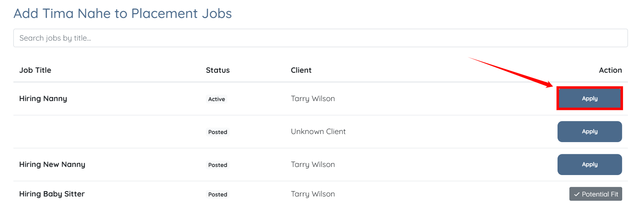
Task: Apply to the Hiring Nanny job
Action: (589, 98)
